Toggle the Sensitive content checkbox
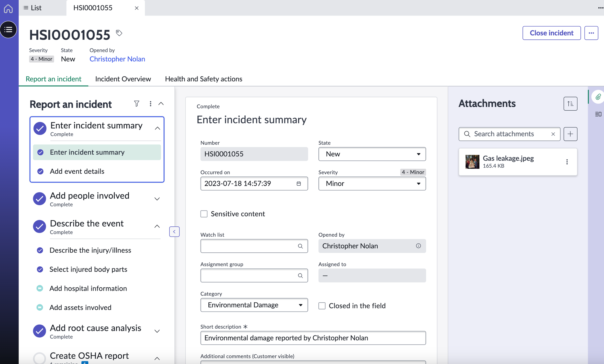Image resolution: width=604 pixels, height=364 pixels. point(204,214)
